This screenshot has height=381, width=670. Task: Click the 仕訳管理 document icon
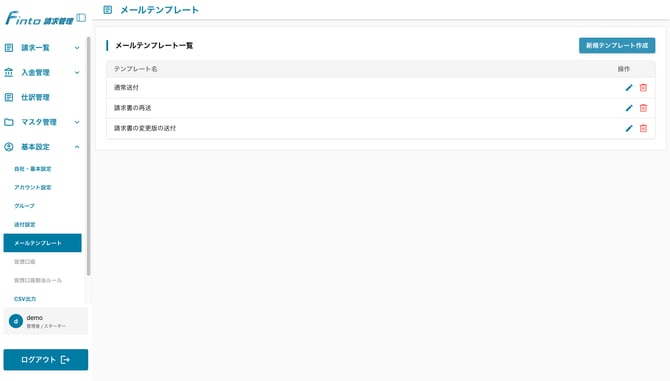point(9,97)
